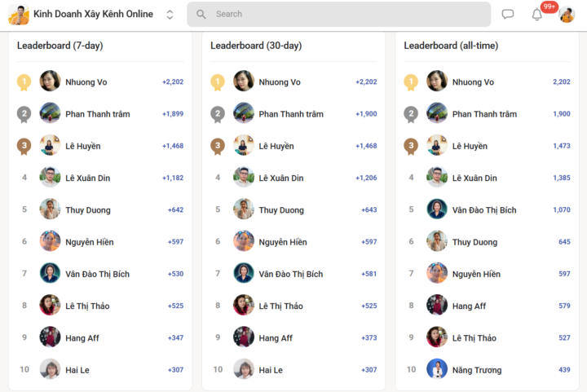The image size is (587, 392).
Task: Open Nguyễn Hiền in 30-day leaderboard
Action: point(283,242)
